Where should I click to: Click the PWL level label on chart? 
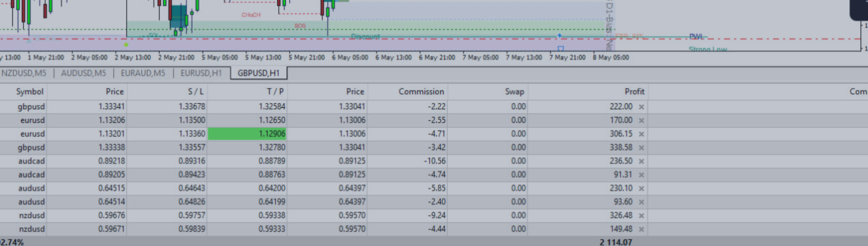[x=696, y=36]
